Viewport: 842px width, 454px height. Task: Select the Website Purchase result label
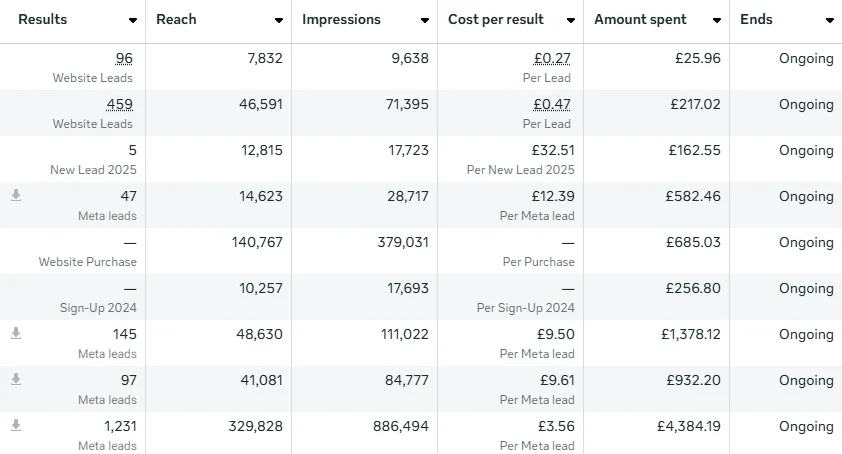[x=88, y=262]
